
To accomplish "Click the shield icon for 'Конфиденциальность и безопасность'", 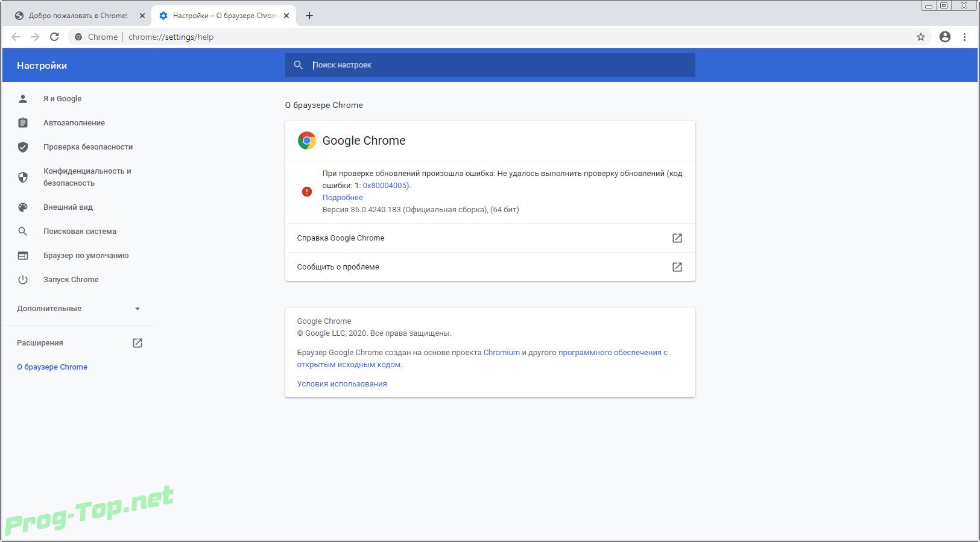I will pyautogui.click(x=23, y=177).
